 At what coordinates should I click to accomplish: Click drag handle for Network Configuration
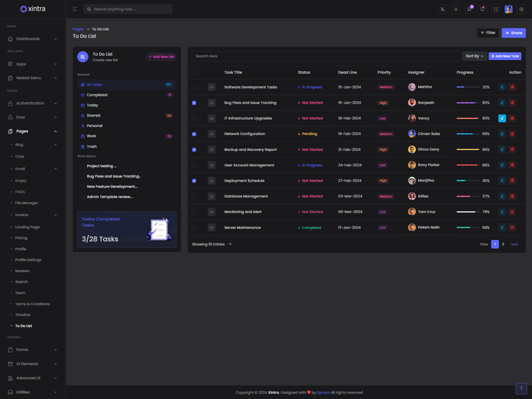click(x=211, y=134)
